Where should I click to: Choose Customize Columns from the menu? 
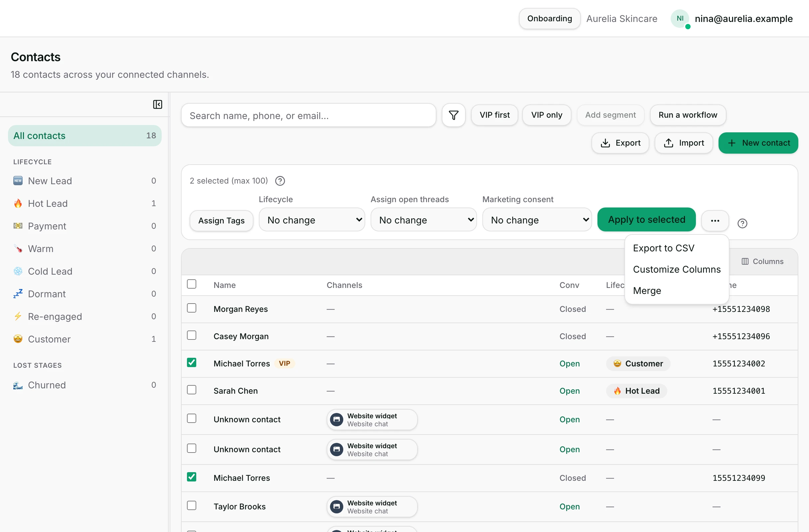[x=676, y=269]
